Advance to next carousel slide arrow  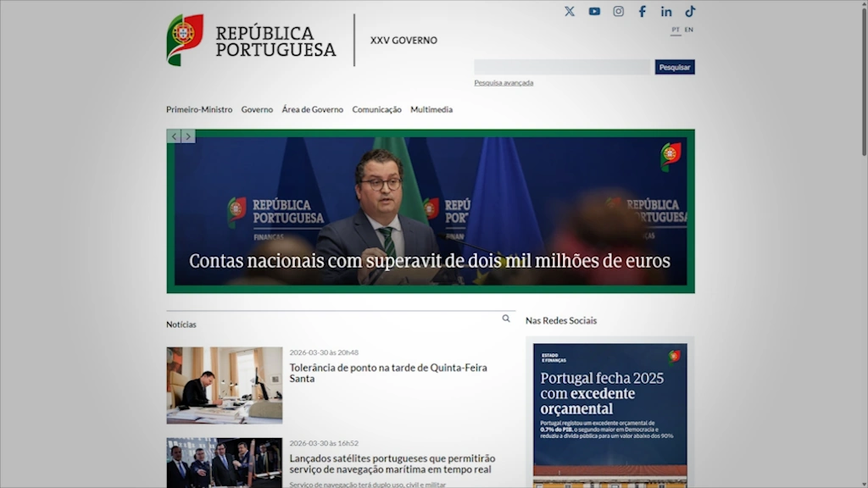click(x=188, y=136)
